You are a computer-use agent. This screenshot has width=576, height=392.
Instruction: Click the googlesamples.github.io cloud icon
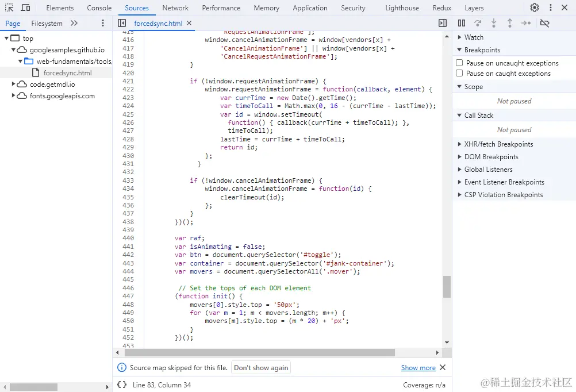(x=22, y=49)
